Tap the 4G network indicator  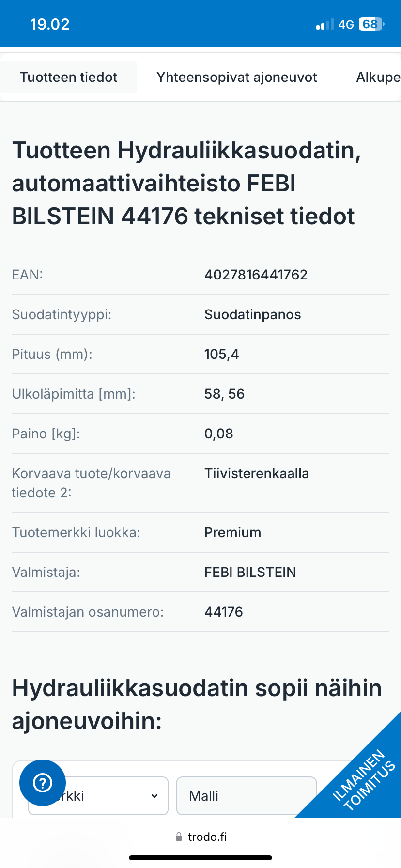click(346, 24)
